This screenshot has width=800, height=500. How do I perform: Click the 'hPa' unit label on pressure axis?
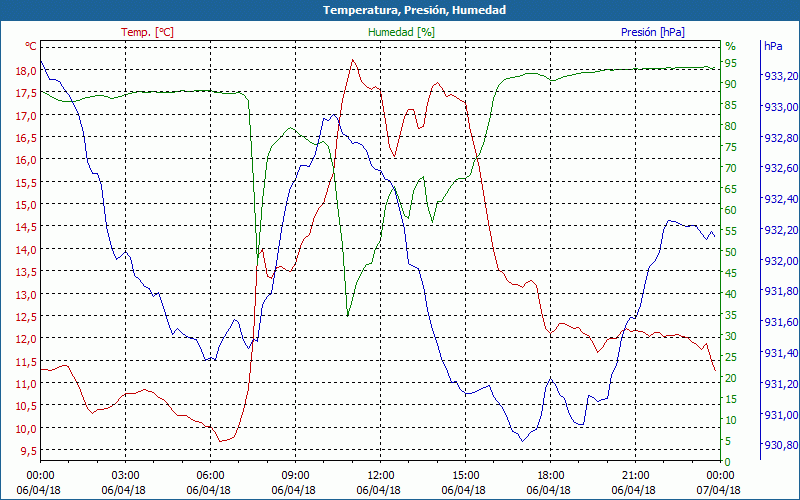pos(773,46)
